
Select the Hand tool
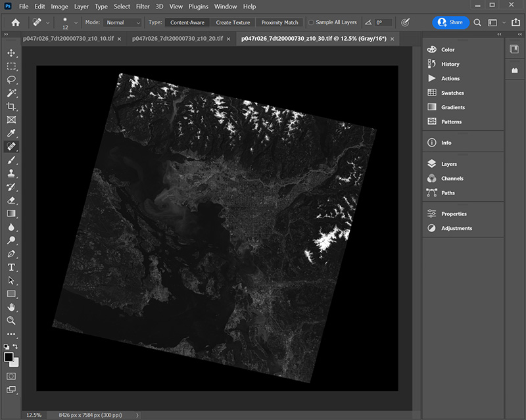pos(11,307)
